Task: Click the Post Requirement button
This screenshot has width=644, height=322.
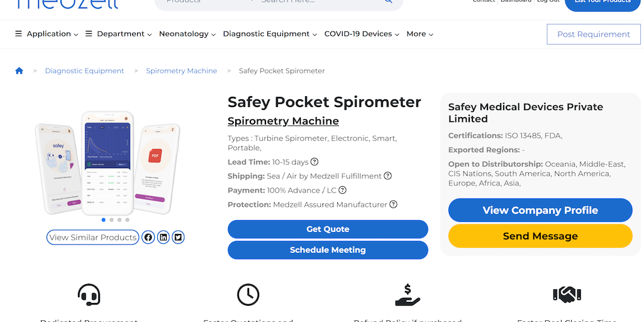Action: coord(594,35)
